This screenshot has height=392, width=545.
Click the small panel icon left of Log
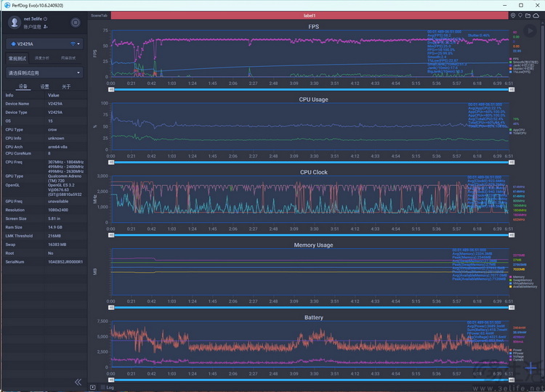tap(93, 387)
